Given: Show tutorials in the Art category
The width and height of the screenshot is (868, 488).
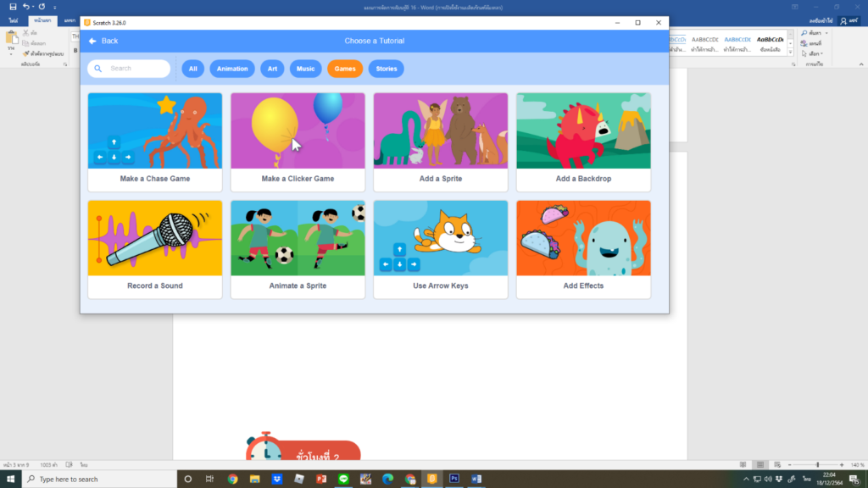Looking at the screenshot, I should [x=272, y=69].
